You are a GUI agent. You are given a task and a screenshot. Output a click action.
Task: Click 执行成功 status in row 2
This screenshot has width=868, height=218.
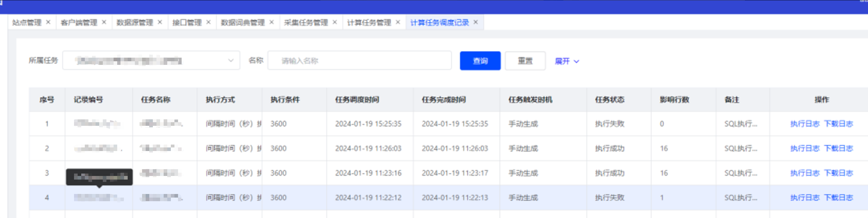[x=610, y=148]
